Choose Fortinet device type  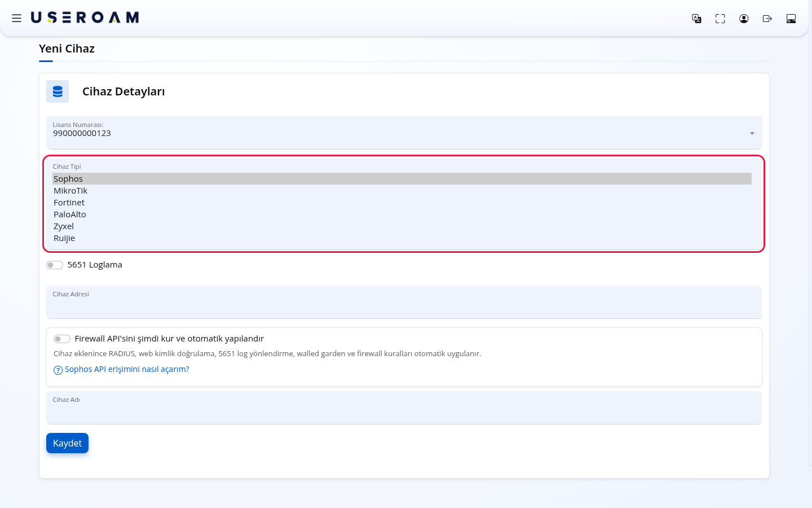coord(402,203)
